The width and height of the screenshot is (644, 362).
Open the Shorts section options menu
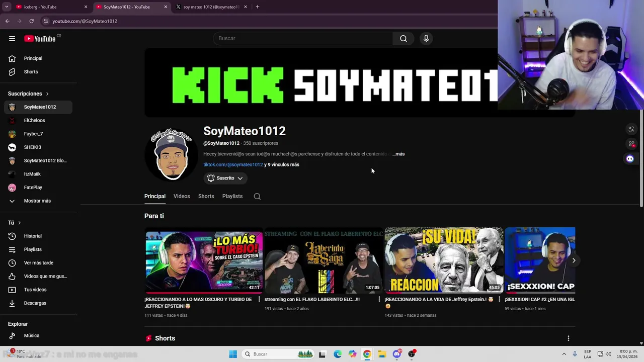point(569,338)
